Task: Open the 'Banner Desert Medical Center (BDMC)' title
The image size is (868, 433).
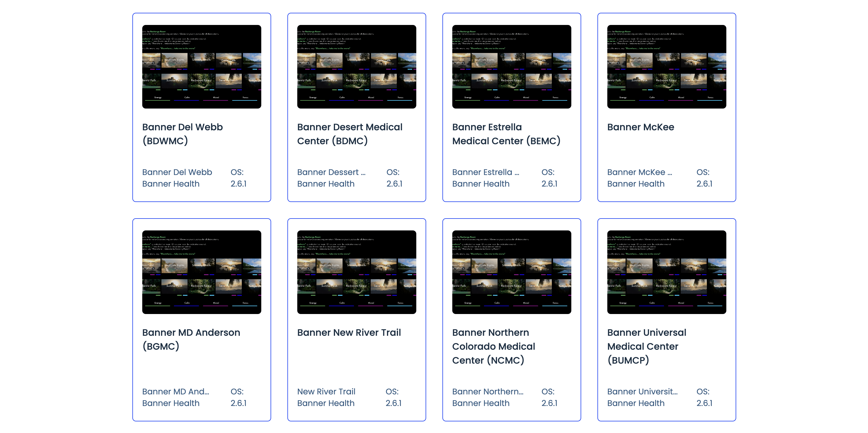Action: click(350, 134)
